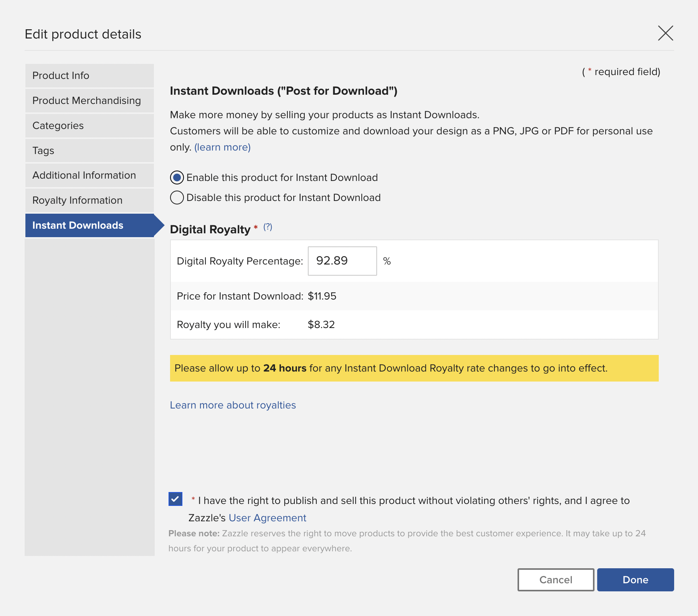This screenshot has height=616, width=698.
Task: Select Disable this product for Instant Download
Action: [x=177, y=198]
